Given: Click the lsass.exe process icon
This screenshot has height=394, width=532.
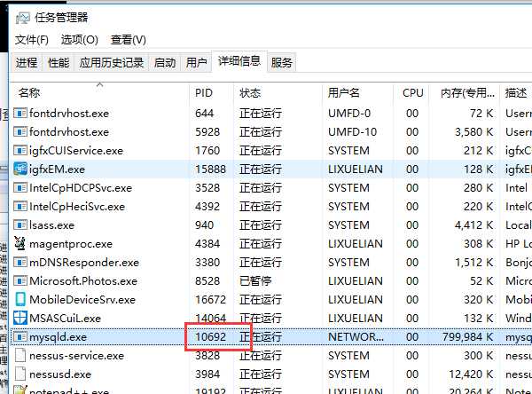Looking at the screenshot, I should pos(20,225).
